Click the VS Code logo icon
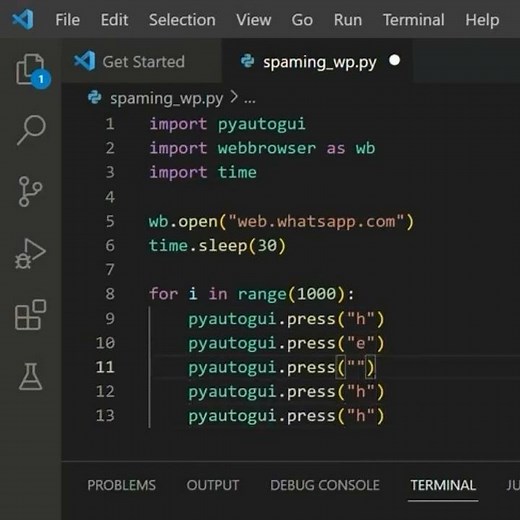The height and width of the screenshot is (520, 520). pyautogui.click(x=23, y=19)
